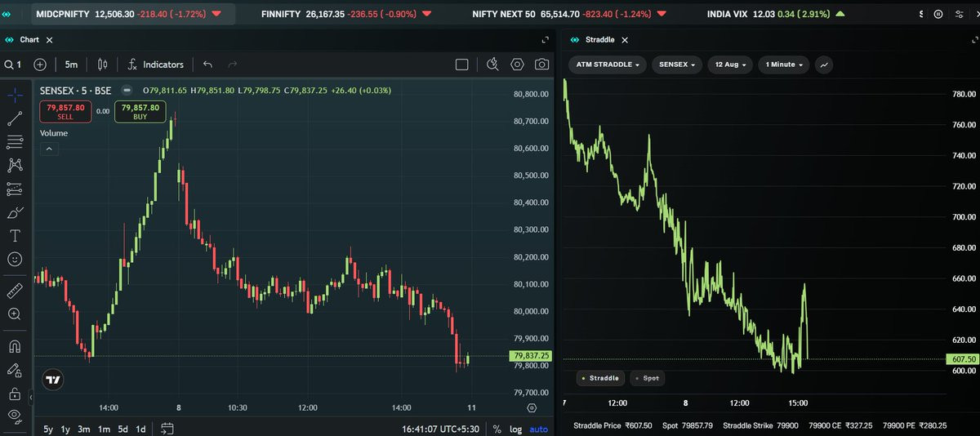980x436 pixels.
Task: Toggle percent scale on chart
Action: (x=497, y=429)
